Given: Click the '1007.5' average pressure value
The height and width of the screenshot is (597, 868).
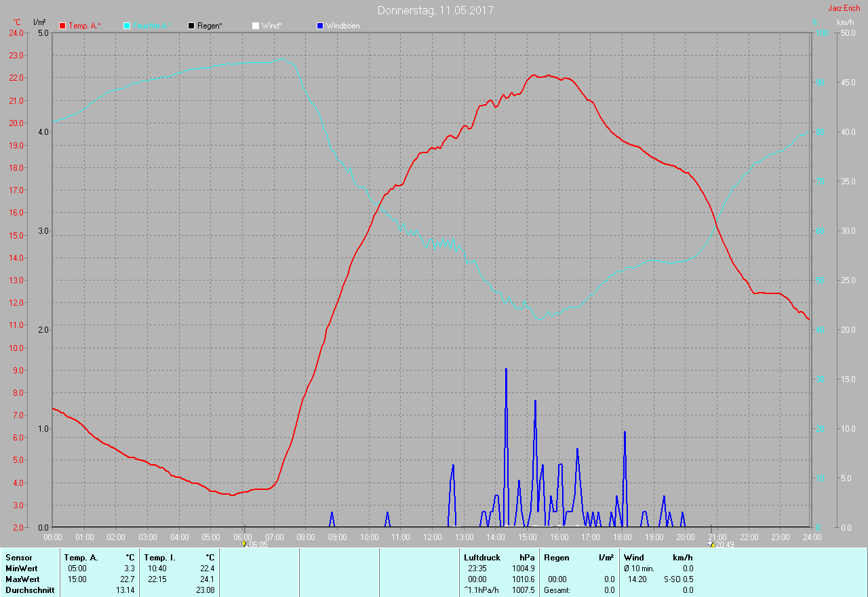Looking at the screenshot, I should (x=523, y=590).
